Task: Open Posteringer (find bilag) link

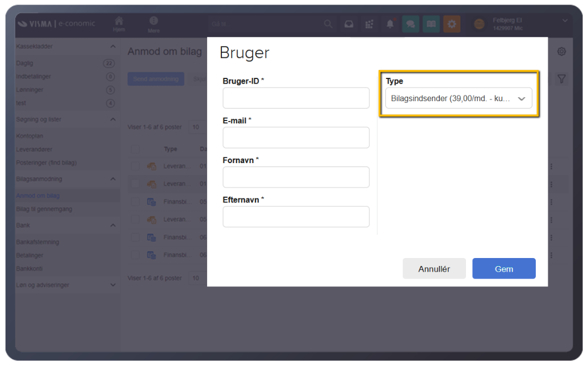Action: point(47,163)
